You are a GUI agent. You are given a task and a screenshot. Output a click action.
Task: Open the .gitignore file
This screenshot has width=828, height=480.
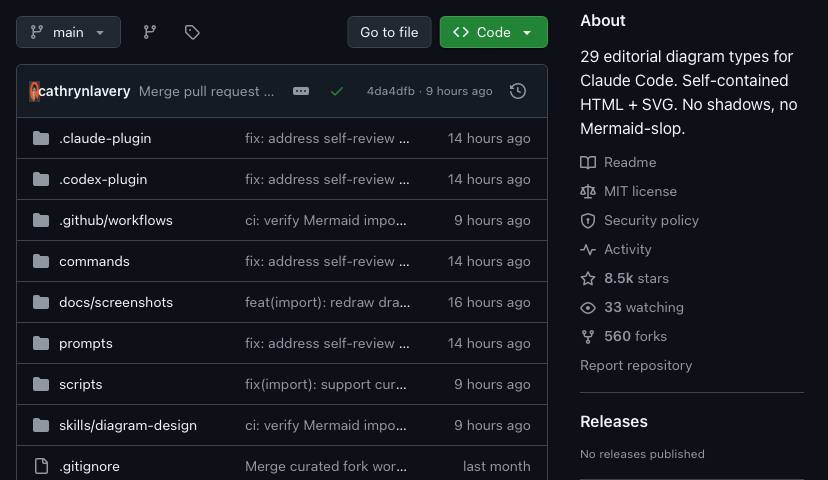click(89, 466)
